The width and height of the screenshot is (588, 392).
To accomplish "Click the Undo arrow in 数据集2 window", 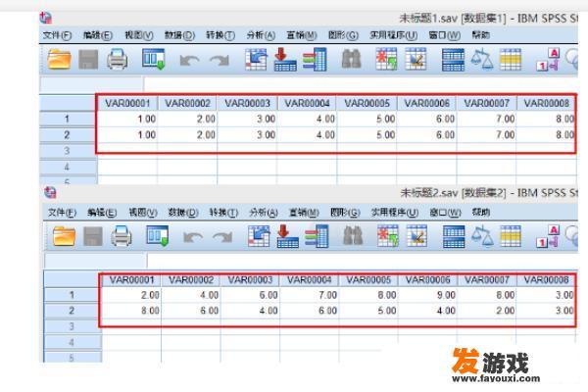I will (x=193, y=237).
